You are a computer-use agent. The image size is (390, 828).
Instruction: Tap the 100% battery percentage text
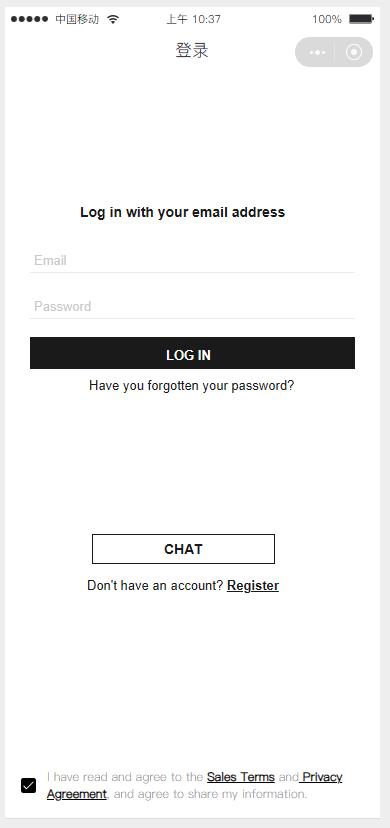click(x=327, y=20)
